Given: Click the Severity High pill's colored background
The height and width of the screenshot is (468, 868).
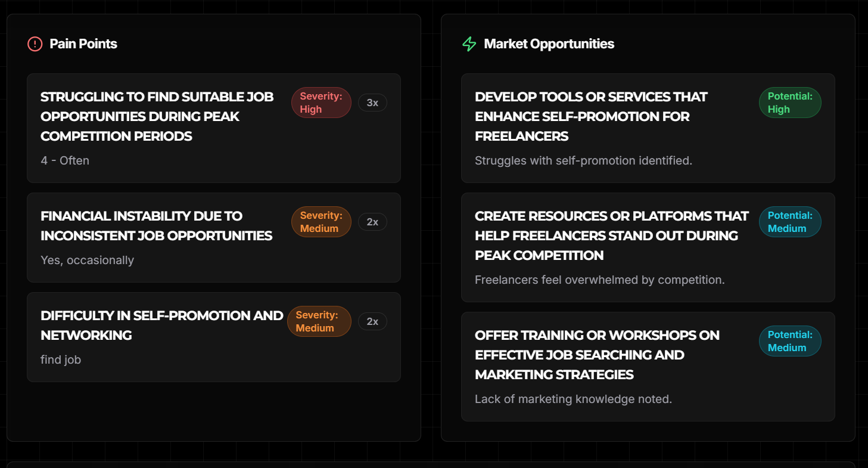Looking at the screenshot, I should click(321, 102).
